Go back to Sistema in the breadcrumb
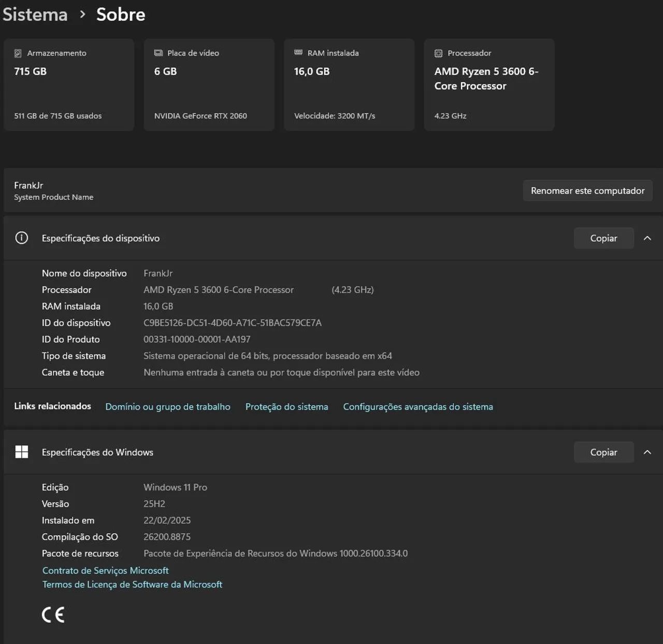663x644 pixels. click(35, 14)
